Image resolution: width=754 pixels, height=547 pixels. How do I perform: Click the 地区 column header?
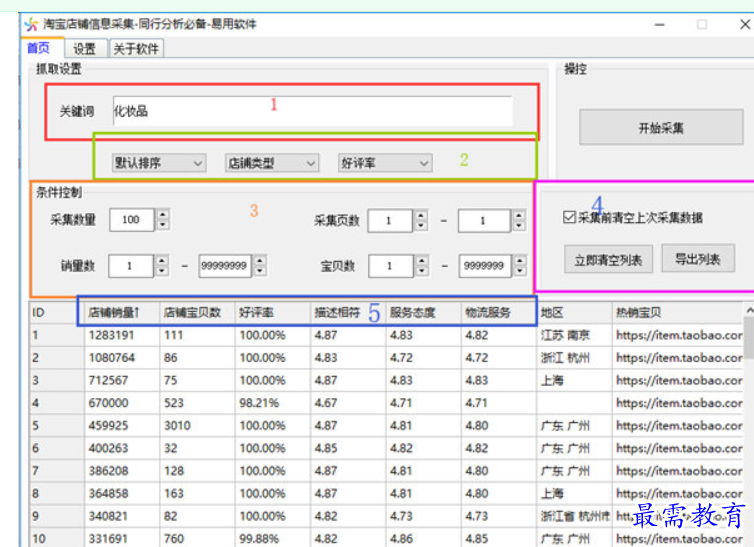pyautogui.click(x=574, y=312)
